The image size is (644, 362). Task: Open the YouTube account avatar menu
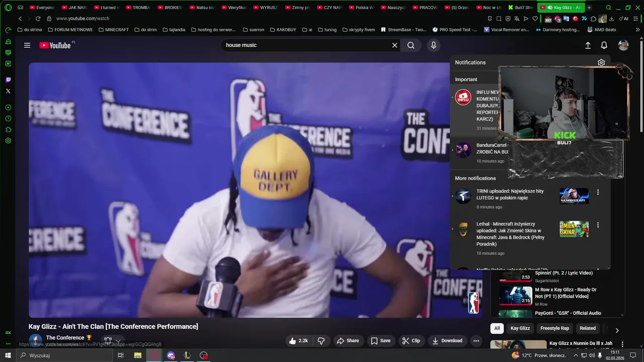(623, 45)
